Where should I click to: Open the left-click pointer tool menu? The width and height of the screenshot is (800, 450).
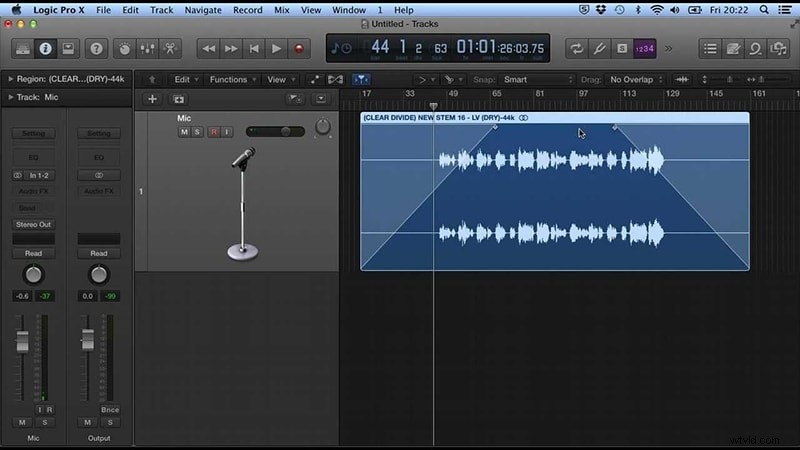click(x=426, y=80)
